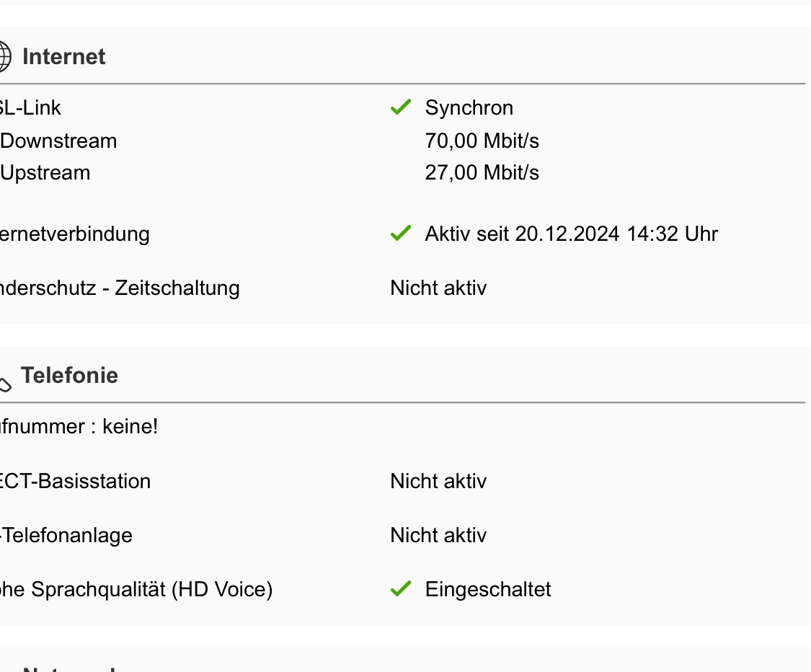Select the Upstream label
This screenshot has height=672, width=811.
click(45, 173)
